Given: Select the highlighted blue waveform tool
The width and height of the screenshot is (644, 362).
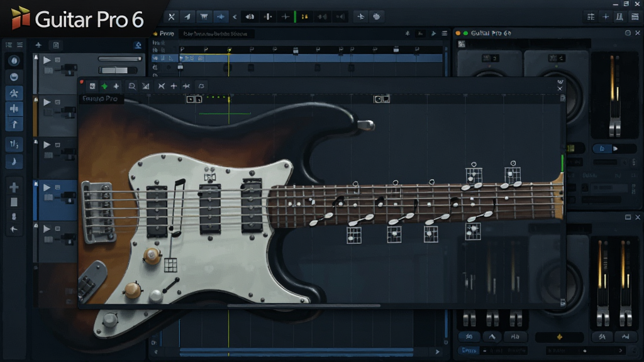Looking at the screenshot, I should click(x=221, y=17).
